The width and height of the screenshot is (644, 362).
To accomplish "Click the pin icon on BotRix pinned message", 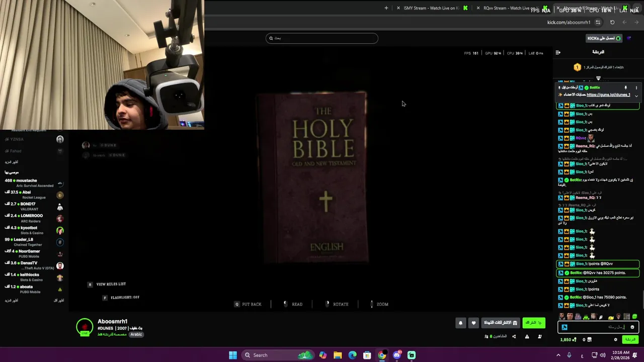I will click(625, 87).
